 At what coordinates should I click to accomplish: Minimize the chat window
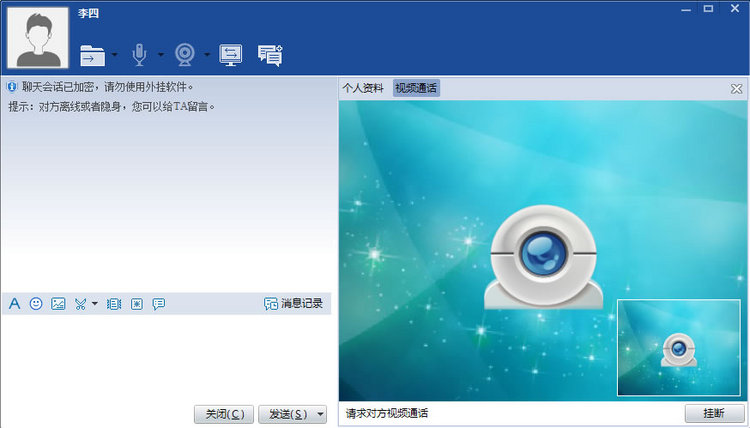tap(686, 9)
